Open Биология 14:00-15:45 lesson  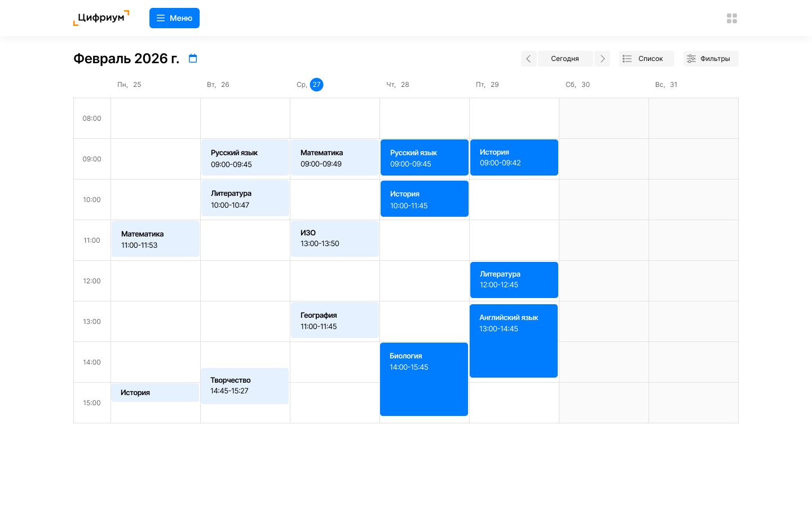[424, 379]
